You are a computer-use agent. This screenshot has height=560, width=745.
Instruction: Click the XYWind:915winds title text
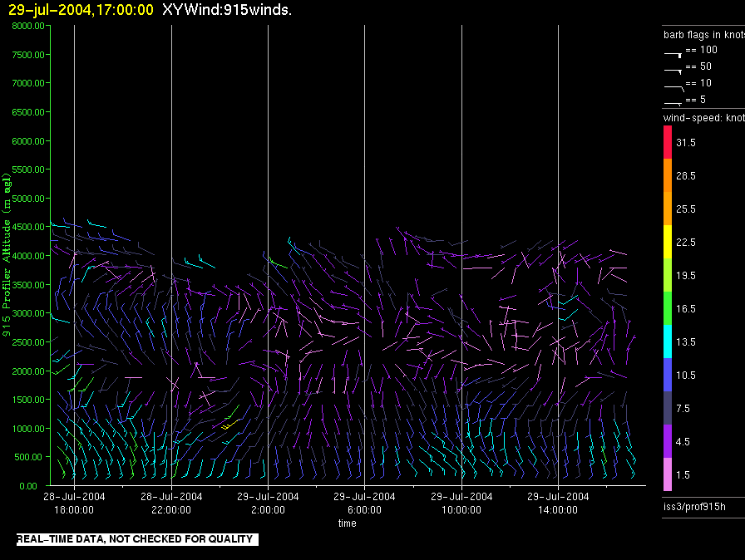pyautogui.click(x=227, y=9)
